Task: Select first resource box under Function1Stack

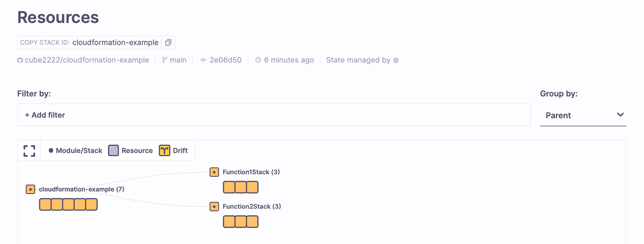Action: (x=229, y=187)
